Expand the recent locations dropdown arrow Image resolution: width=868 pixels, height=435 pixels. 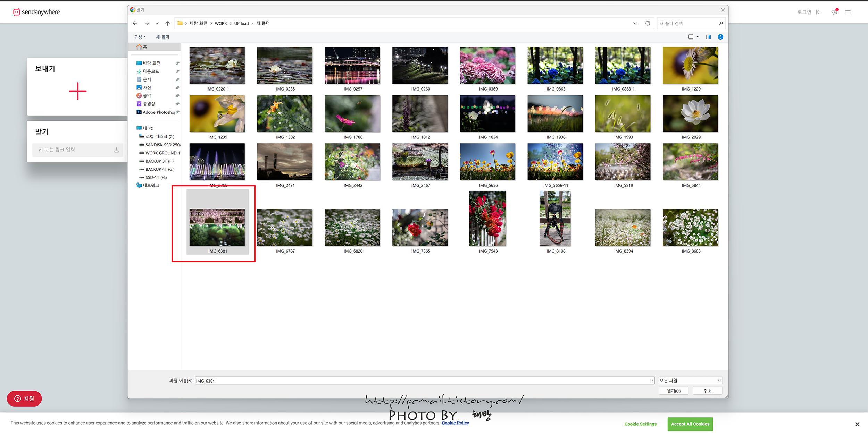[x=157, y=23]
